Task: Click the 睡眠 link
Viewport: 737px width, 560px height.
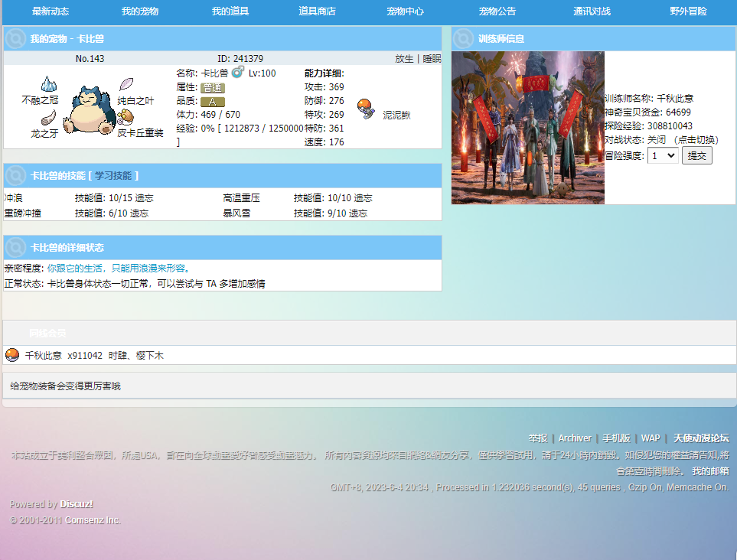Action: point(432,59)
